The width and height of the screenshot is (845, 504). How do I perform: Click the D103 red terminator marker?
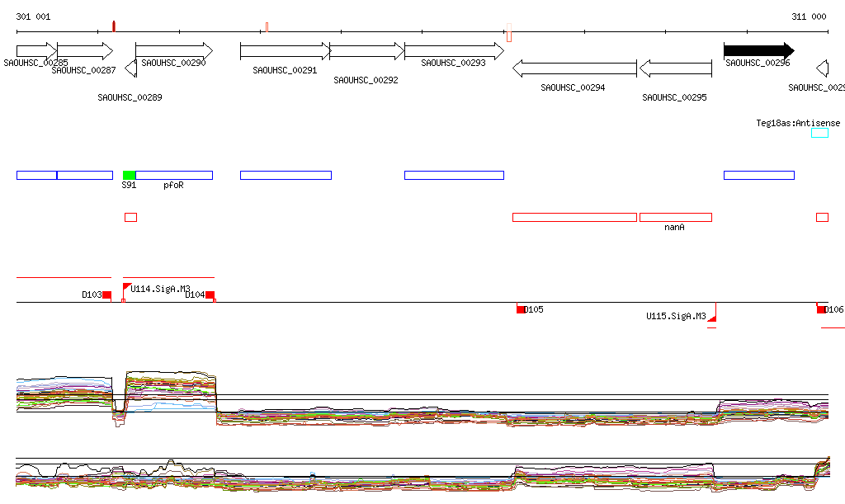pyautogui.click(x=106, y=295)
